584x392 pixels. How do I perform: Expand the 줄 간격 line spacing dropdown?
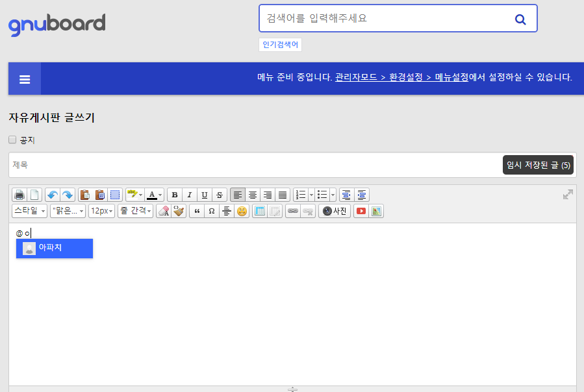tap(135, 211)
